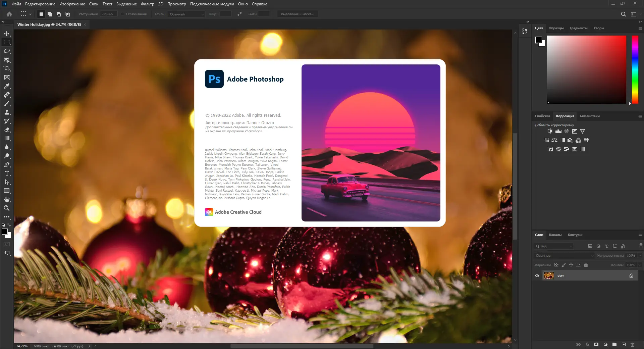Select the Lasso tool
Screen dimensions: 644x349
pos(7,51)
